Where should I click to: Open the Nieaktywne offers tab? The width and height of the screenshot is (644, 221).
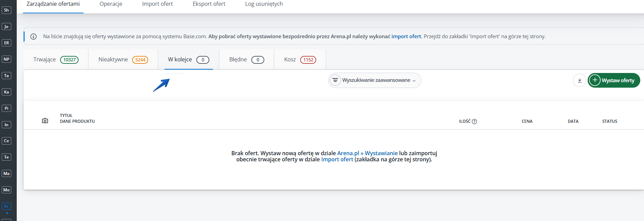[123, 60]
